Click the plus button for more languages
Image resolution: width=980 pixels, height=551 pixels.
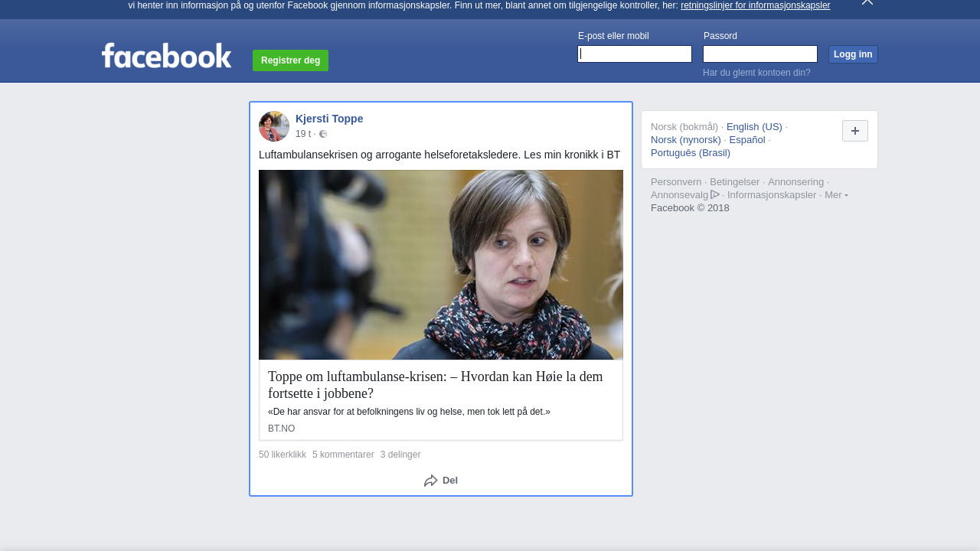point(855,131)
